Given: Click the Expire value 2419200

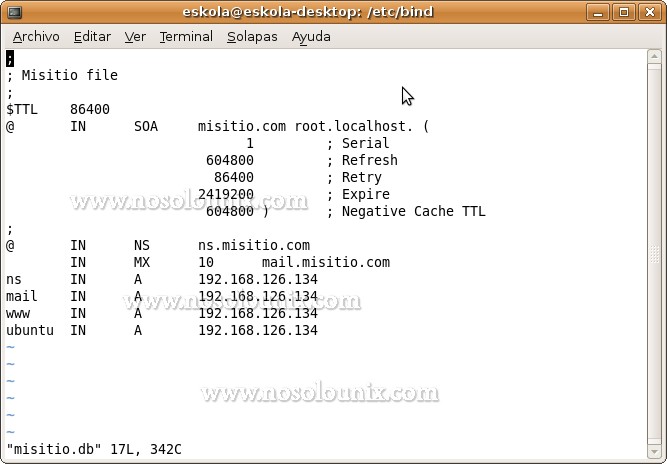Looking at the screenshot, I should click(x=226, y=194).
